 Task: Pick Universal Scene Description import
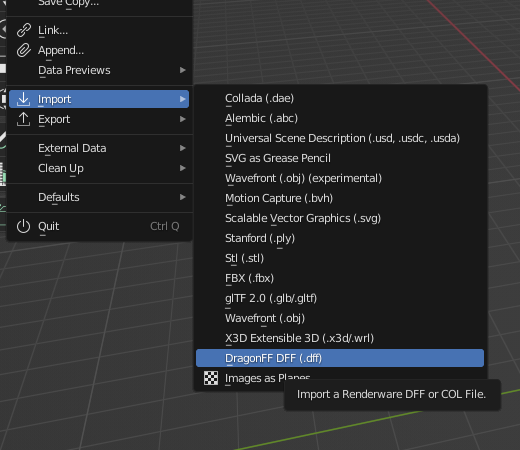[340, 138]
